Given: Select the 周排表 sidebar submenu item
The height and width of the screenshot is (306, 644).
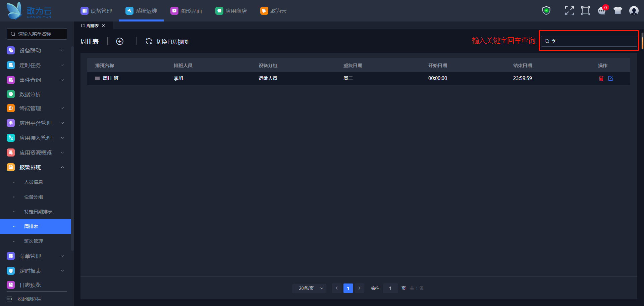Looking at the screenshot, I should click(36, 226).
